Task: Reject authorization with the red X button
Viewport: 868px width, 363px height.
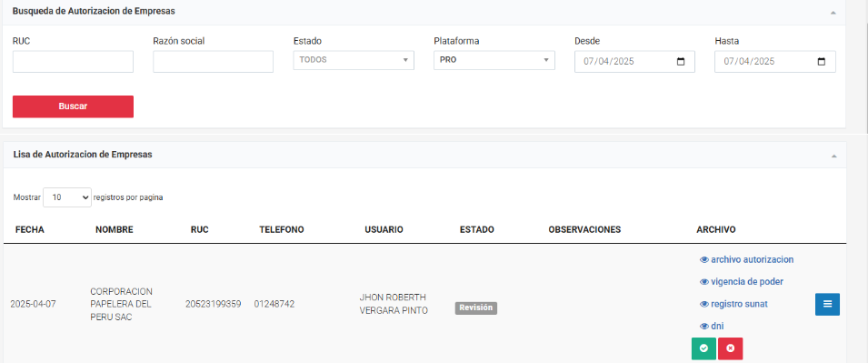Action: point(730,348)
